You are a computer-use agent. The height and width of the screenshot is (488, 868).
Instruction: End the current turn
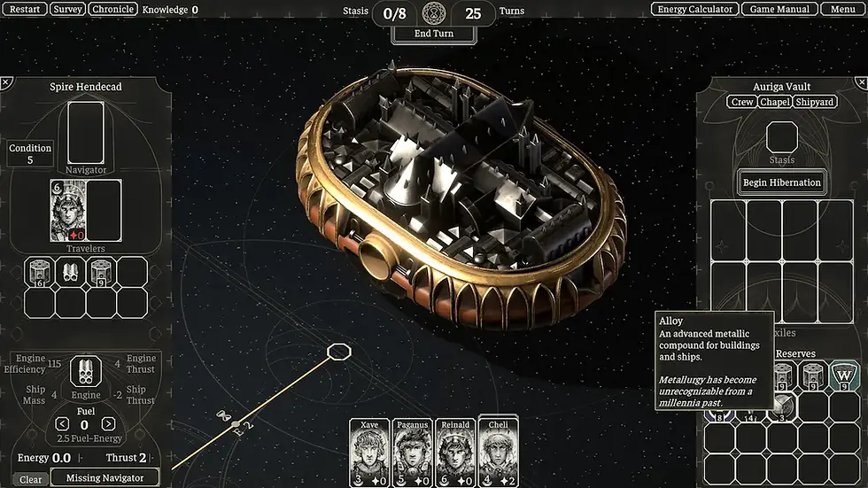[x=433, y=33]
